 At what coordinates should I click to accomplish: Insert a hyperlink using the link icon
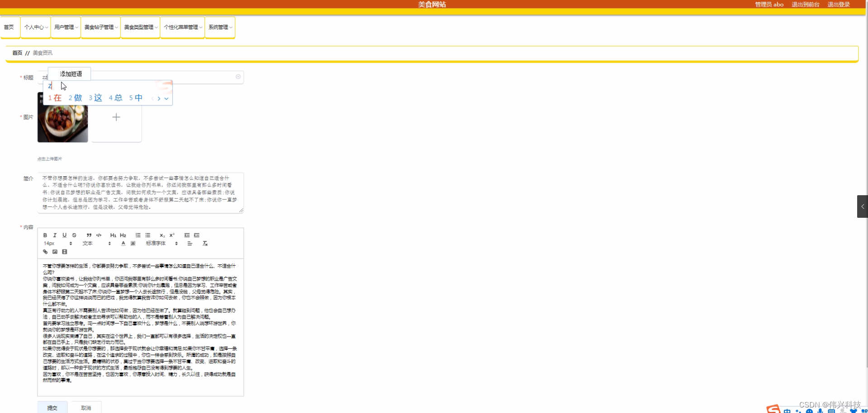point(45,252)
